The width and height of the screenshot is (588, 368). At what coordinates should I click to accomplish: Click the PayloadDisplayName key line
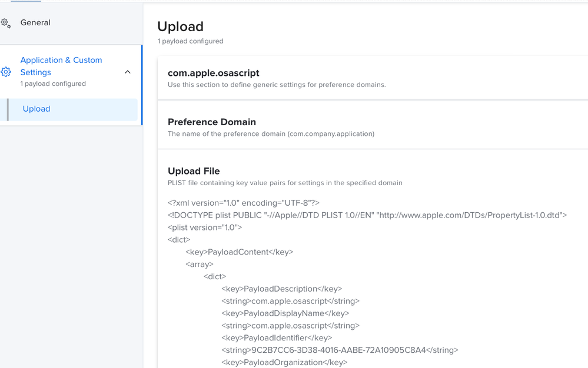285,313
